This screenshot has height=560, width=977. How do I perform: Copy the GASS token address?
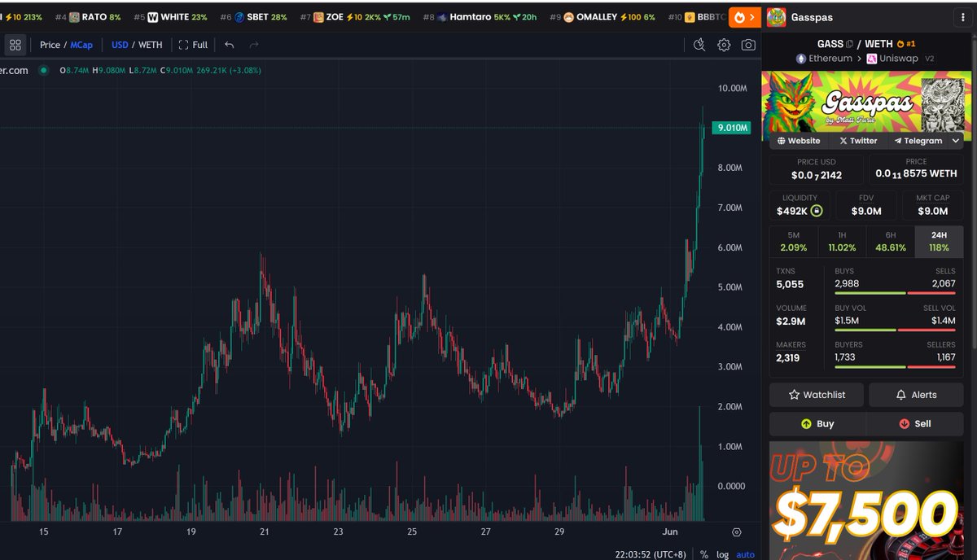tap(849, 44)
